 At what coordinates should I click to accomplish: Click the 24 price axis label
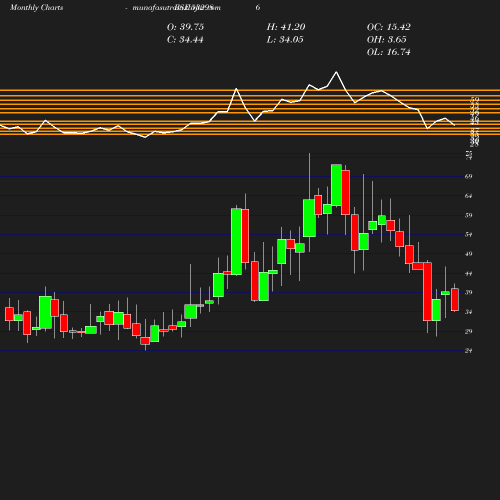468,351
